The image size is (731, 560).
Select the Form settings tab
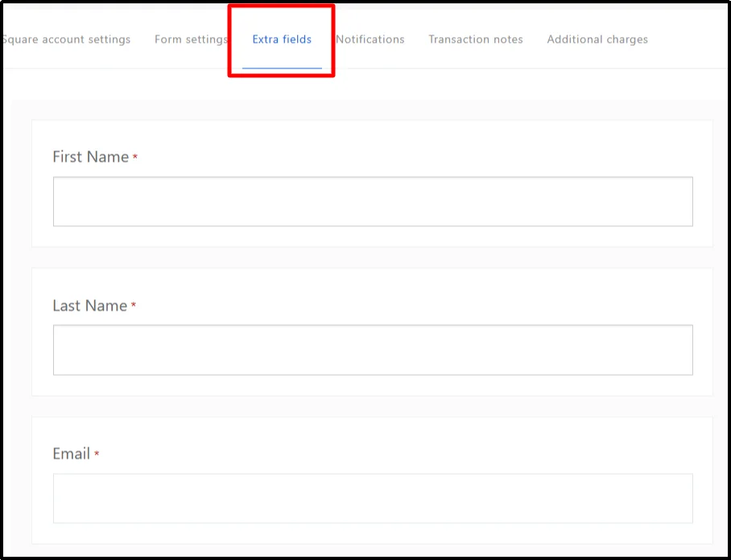[x=191, y=39]
